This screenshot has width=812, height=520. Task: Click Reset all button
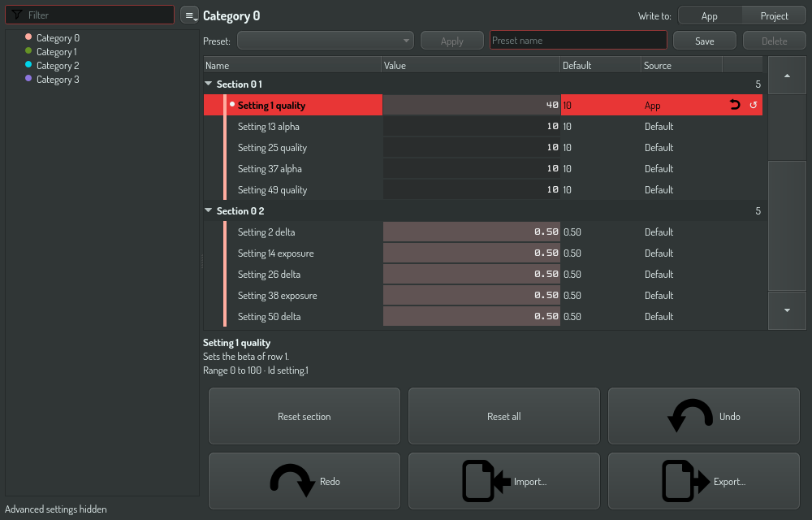504,416
